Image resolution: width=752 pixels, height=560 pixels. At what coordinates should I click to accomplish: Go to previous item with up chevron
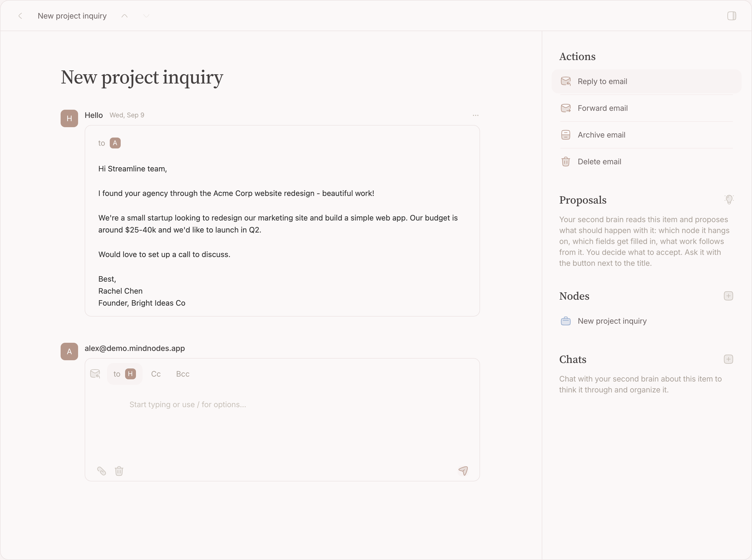(125, 16)
